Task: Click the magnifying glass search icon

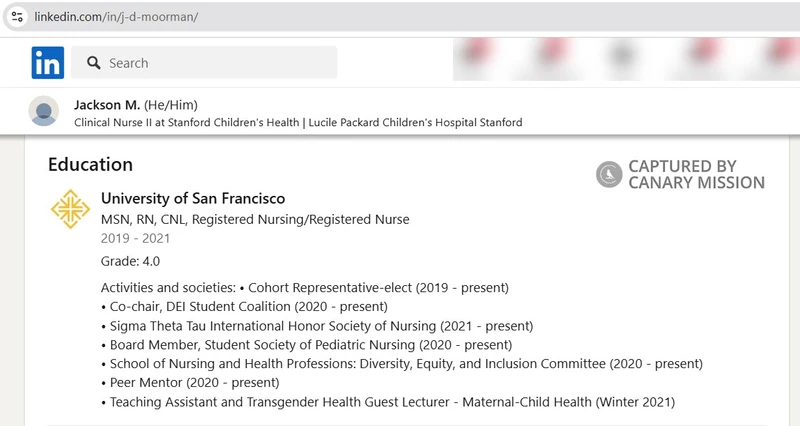Action: coord(93,63)
